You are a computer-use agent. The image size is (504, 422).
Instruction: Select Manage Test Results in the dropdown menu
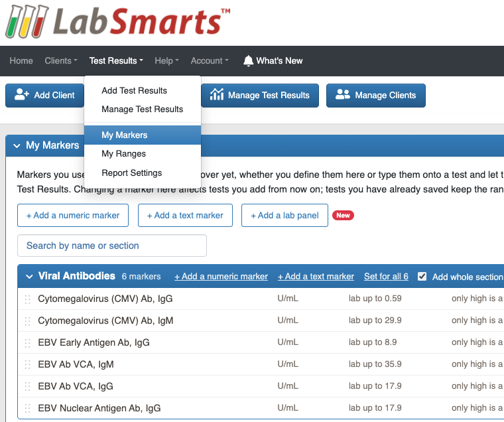[x=143, y=109]
